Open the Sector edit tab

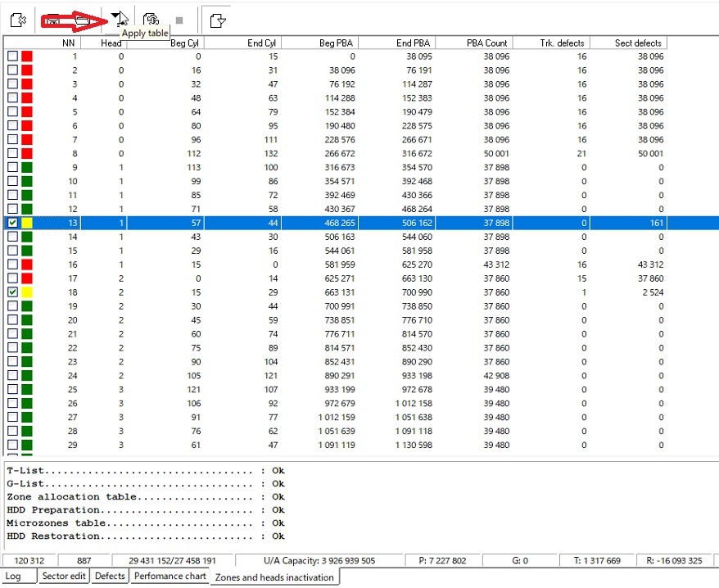(64, 577)
